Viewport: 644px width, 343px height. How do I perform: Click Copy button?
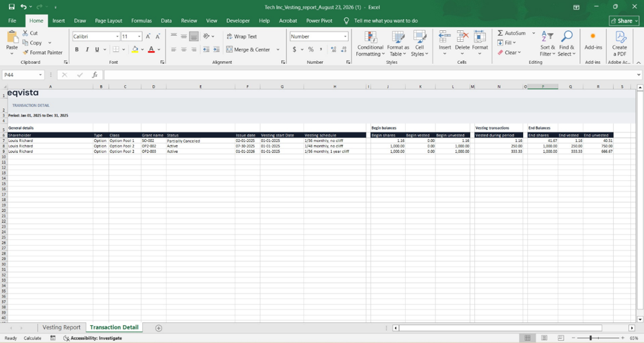coord(32,43)
